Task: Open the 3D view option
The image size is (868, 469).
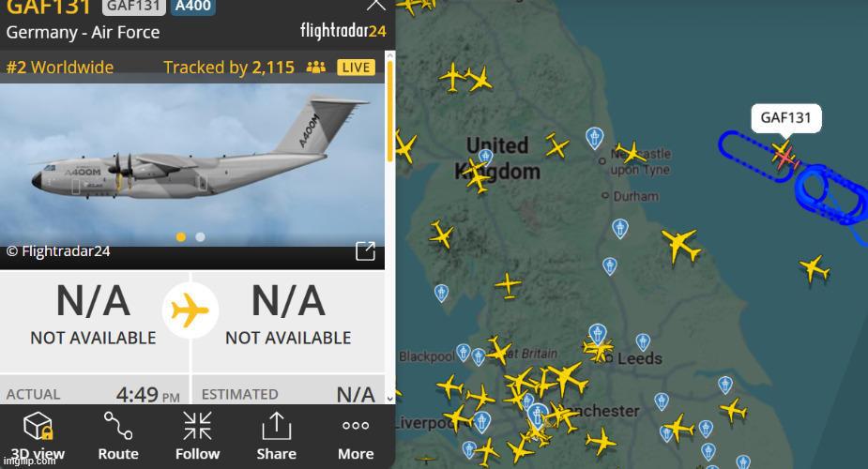Action: (x=38, y=436)
